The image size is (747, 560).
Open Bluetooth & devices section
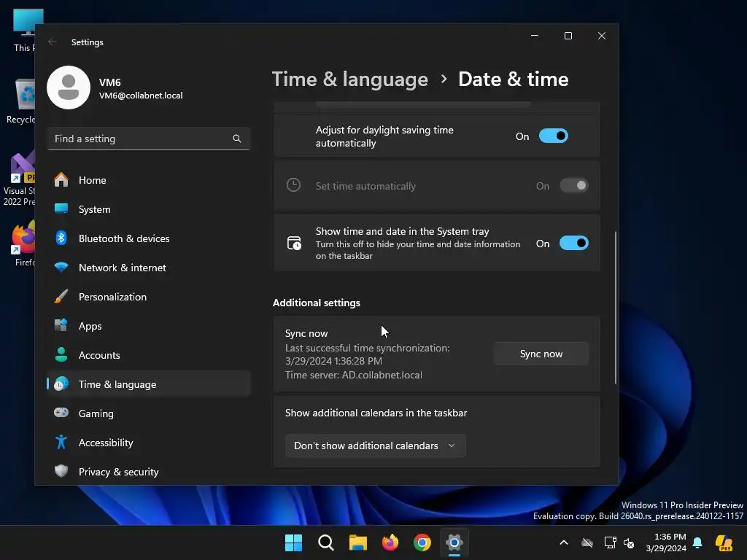(x=149, y=238)
